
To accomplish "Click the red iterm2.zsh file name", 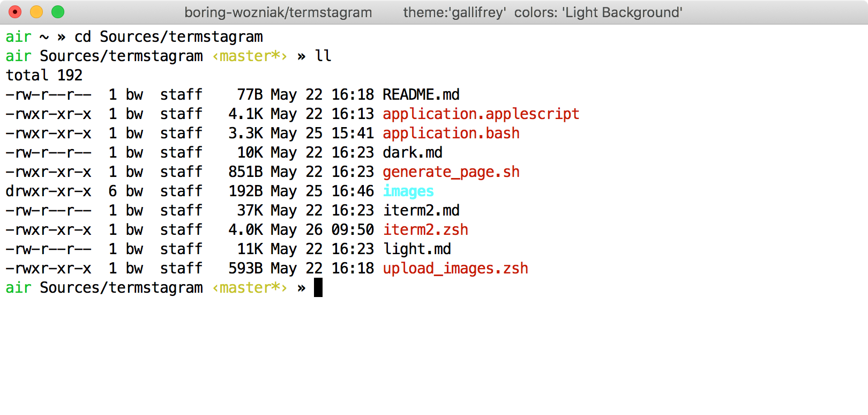I will click(425, 230).
